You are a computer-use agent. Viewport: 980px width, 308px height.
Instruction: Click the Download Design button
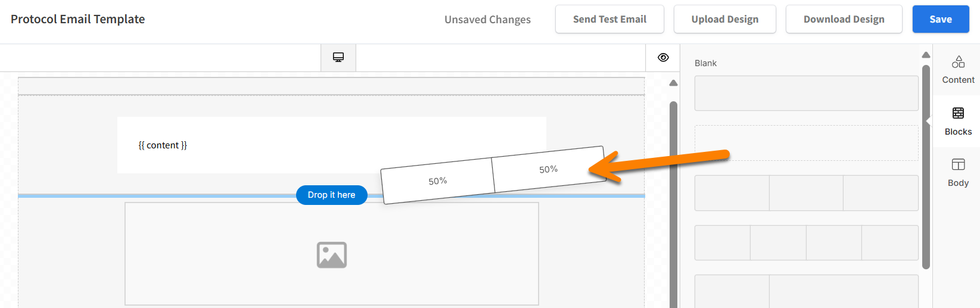844,19
